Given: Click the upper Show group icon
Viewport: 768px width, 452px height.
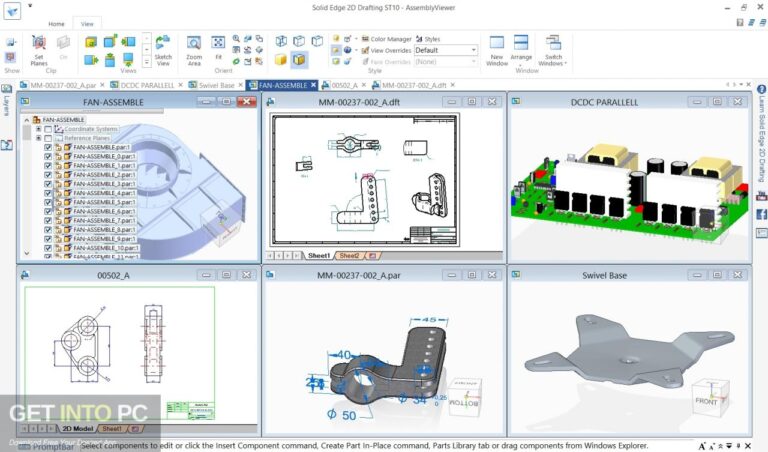Looking at the screenshot, I should coord(11,43).
